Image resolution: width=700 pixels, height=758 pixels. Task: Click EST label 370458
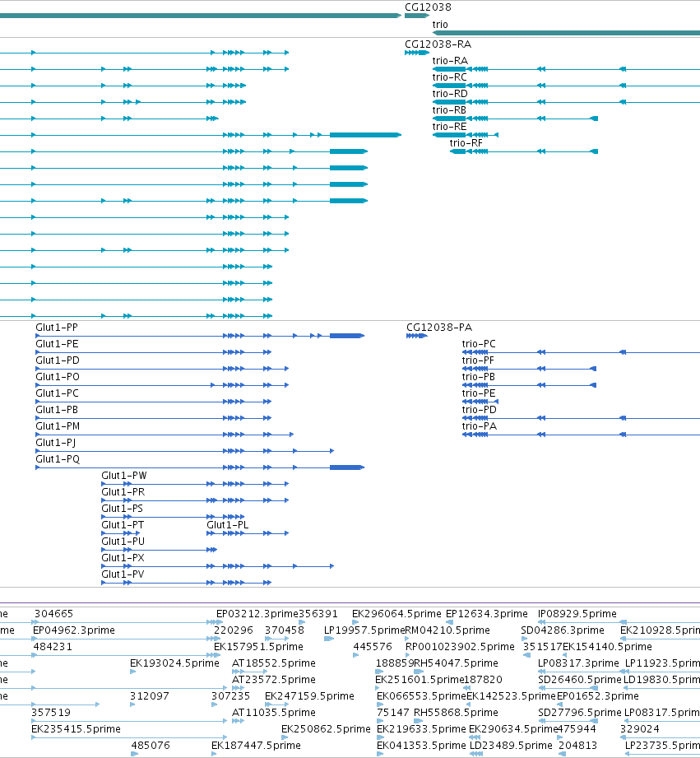(x=285, y=630)
